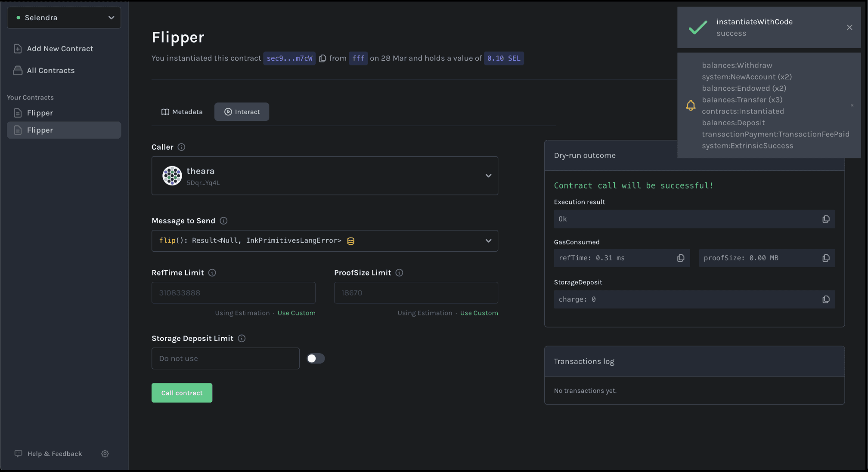The height and width of the screenshot is (472, 868).
Task: Copy the contract address sec9...m7cW
Action: pyautogui.click(x=322, y=59)
